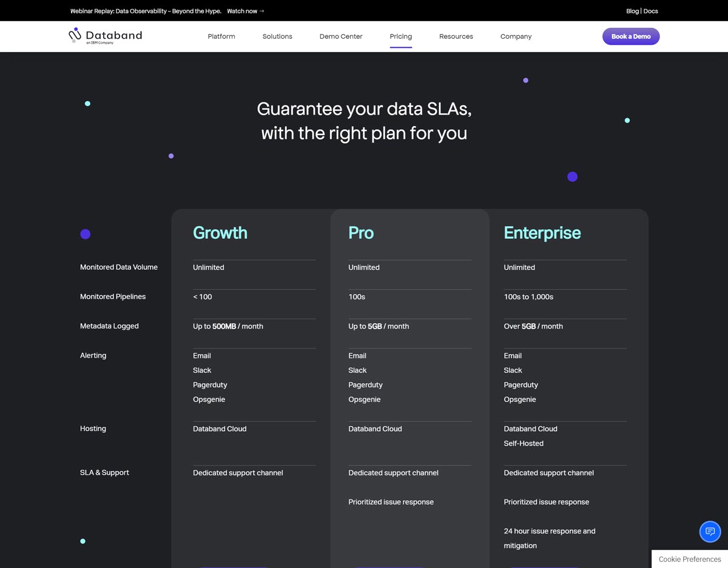This screenshot has width=728, height=568.
Task: Go to Demo Center
Action: (341, 36)
